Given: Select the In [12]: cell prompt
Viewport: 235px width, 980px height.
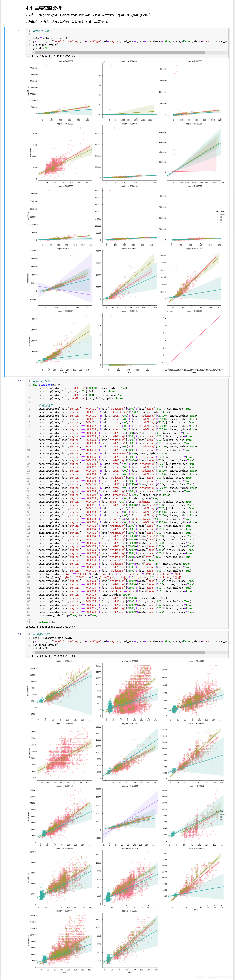Looking at the screenshot, I should [18, 381].
